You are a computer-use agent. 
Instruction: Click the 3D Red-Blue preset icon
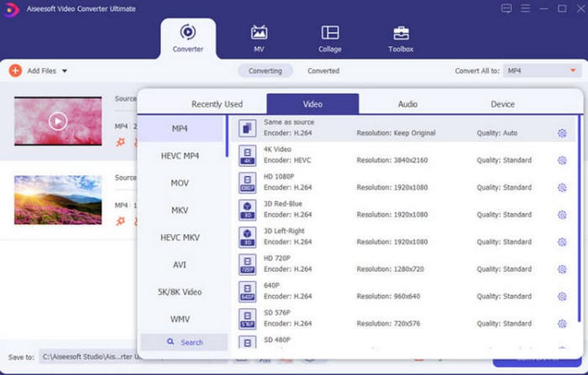point(248,210)
